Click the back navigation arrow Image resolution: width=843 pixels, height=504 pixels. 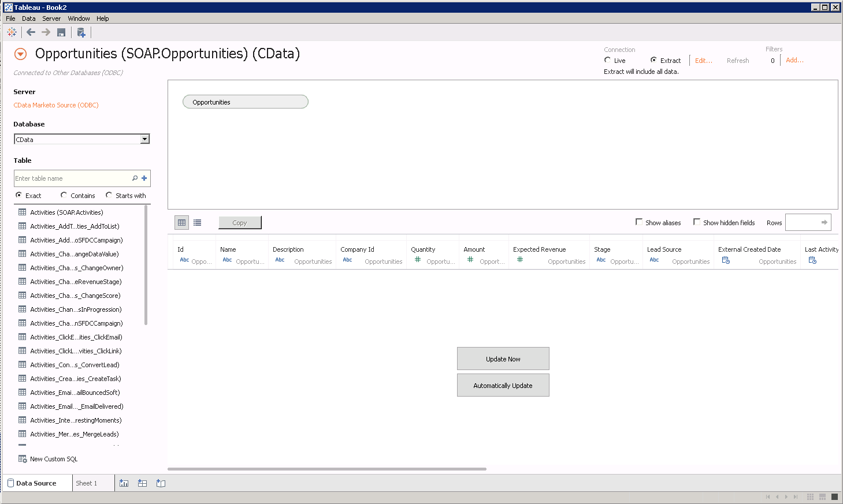31,32
